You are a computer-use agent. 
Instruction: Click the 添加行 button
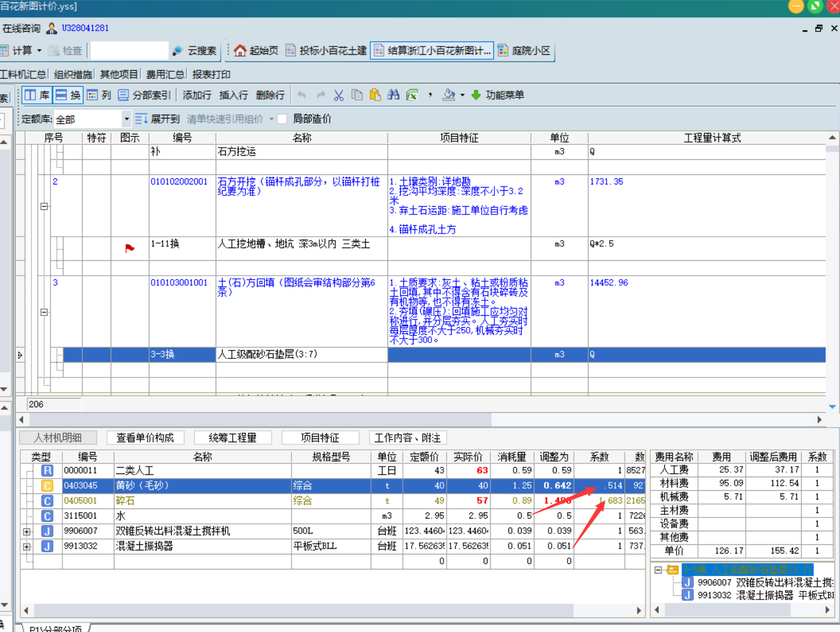click(197, 95)
